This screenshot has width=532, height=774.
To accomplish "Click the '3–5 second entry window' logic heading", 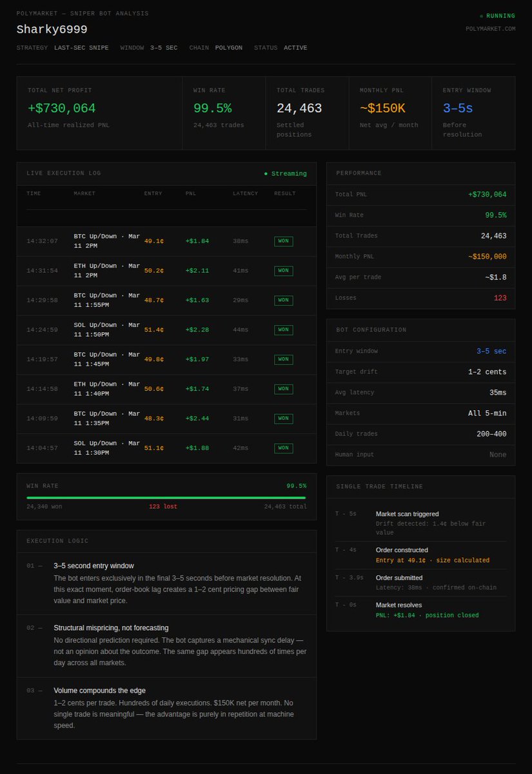I will pos(95,566).
